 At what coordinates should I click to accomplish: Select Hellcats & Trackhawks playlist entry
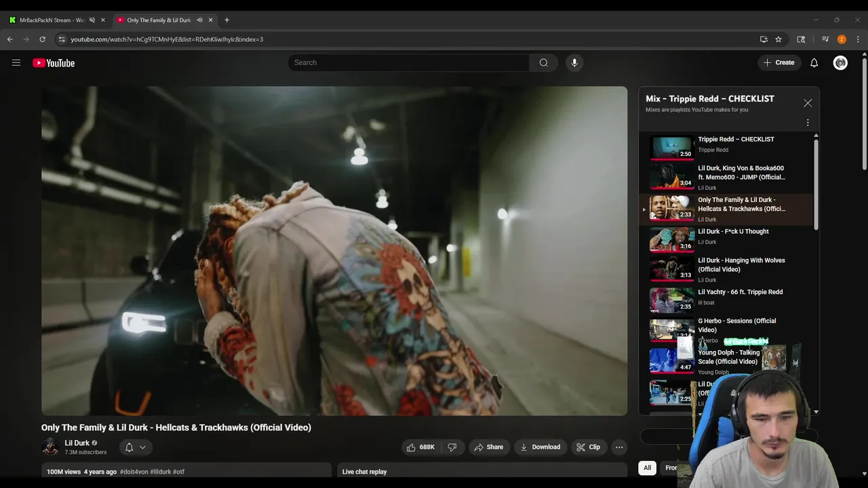coord(727,209)
